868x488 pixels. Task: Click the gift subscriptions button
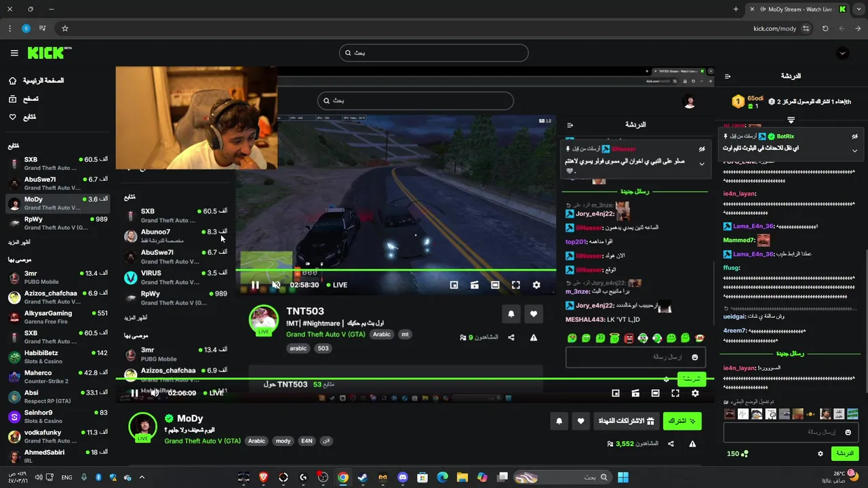[625, 421]
